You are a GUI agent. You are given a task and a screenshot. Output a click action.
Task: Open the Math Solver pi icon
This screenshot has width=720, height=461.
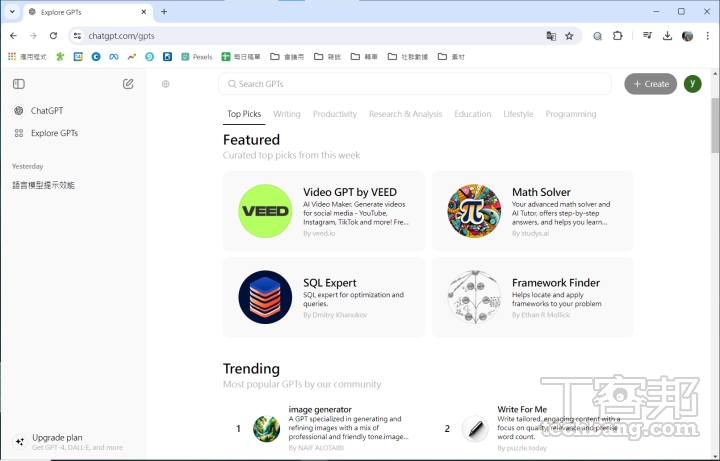(474, 211)
